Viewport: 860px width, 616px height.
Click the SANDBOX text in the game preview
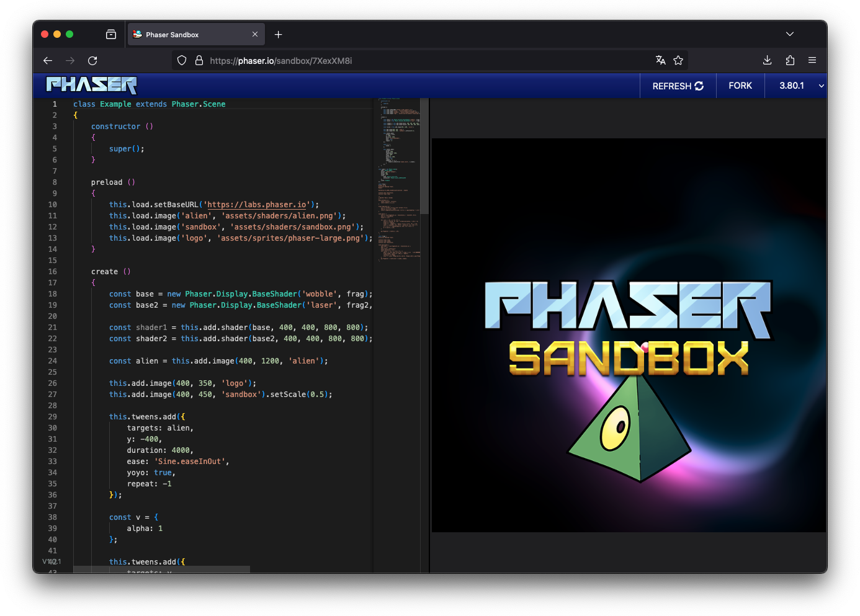629,359
